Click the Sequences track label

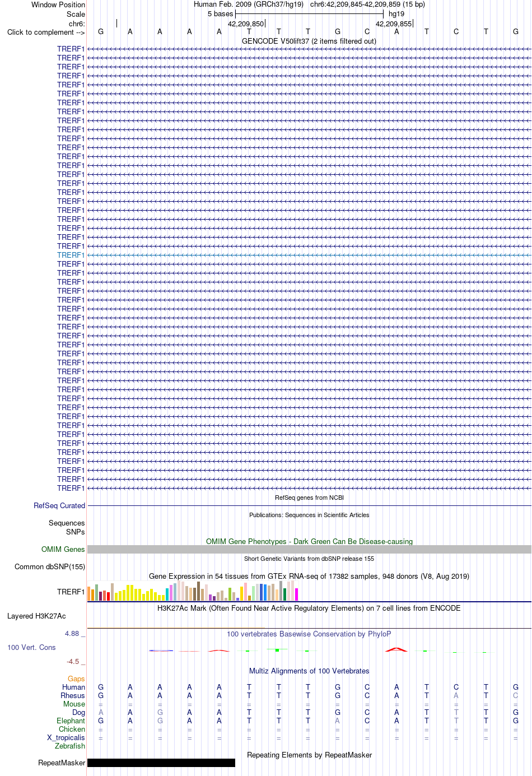67,523
